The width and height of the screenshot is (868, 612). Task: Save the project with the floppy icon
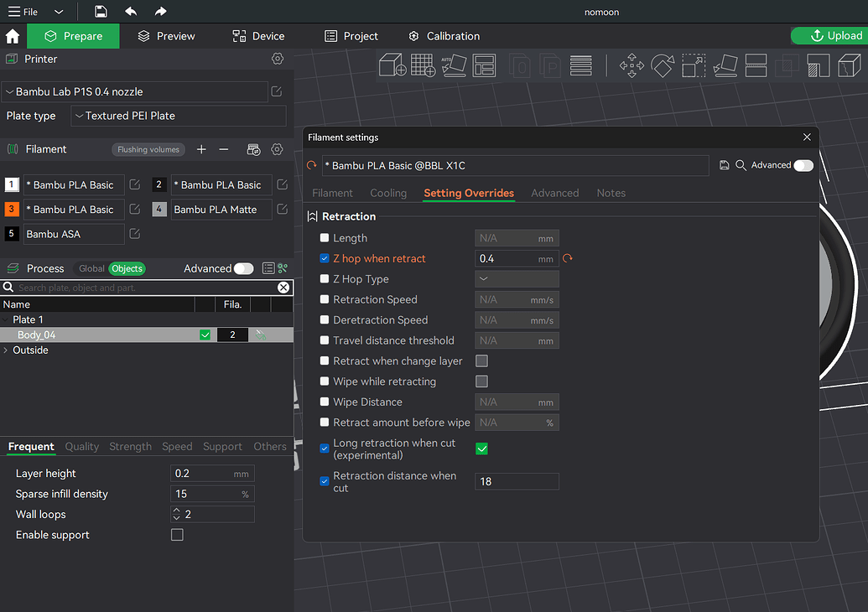click(x=101, y=12)
